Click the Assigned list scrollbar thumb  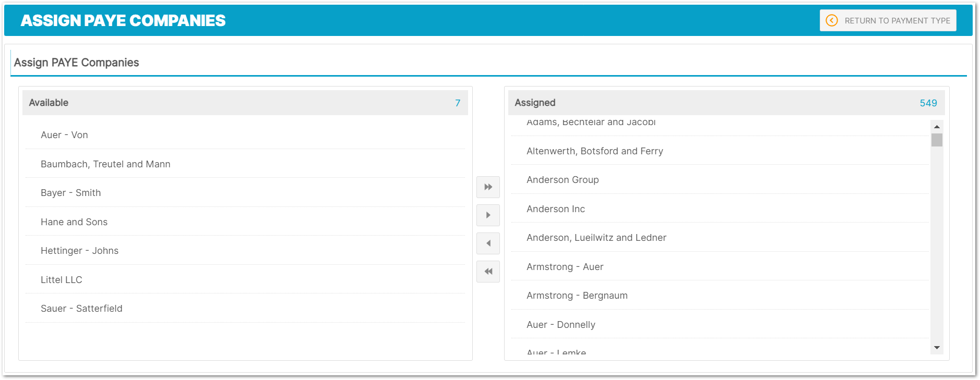(937, 140)
